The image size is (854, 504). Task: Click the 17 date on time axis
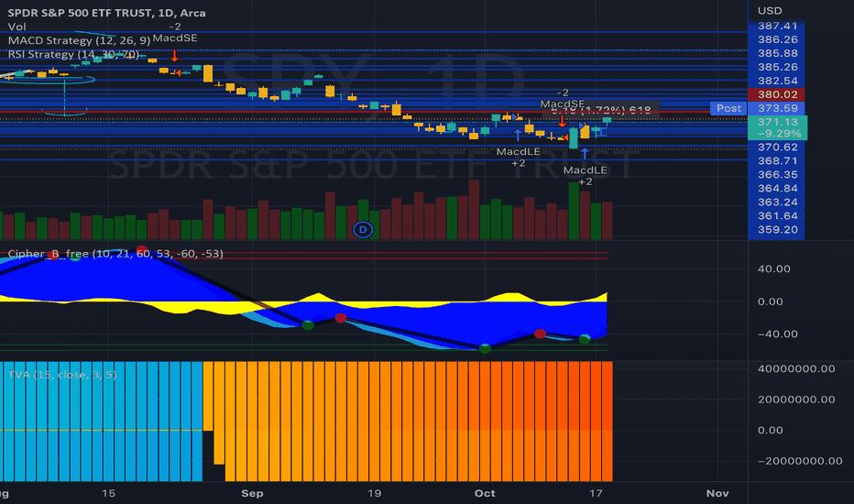(596, 493)
